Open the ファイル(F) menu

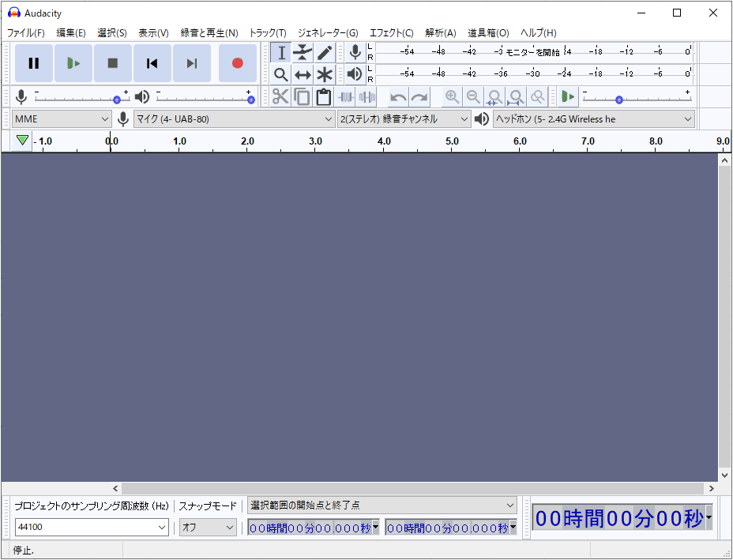click(26, 32)
